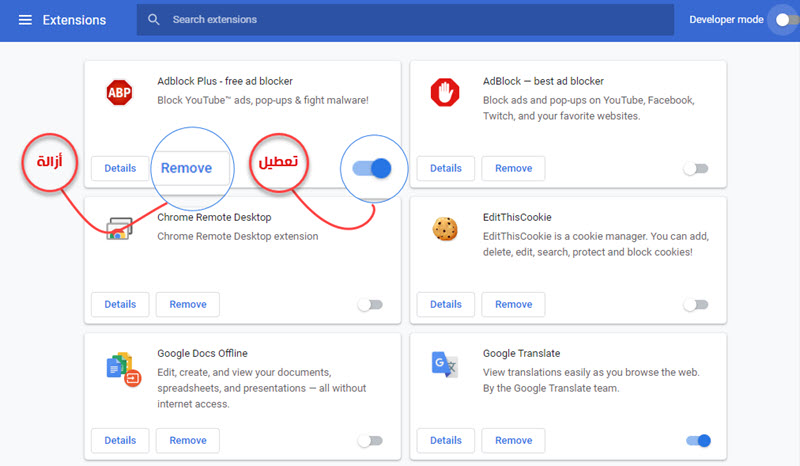Click the Chrome Remote Desktop icon
Screen dimensions: 800x466
pos(119,228)
